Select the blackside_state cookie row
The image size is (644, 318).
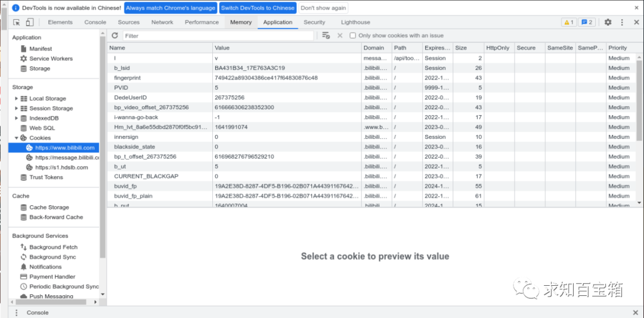(x=371, y=147)
